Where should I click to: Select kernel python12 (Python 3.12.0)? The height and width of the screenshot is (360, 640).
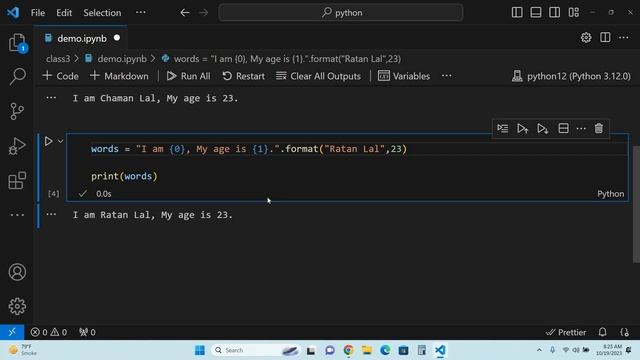(x=571, y=76)
